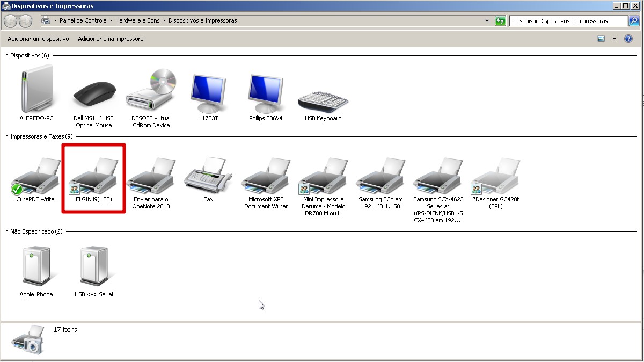
Task: Collapse the Impressoras e Faxes group
Action: pos(7,137)
